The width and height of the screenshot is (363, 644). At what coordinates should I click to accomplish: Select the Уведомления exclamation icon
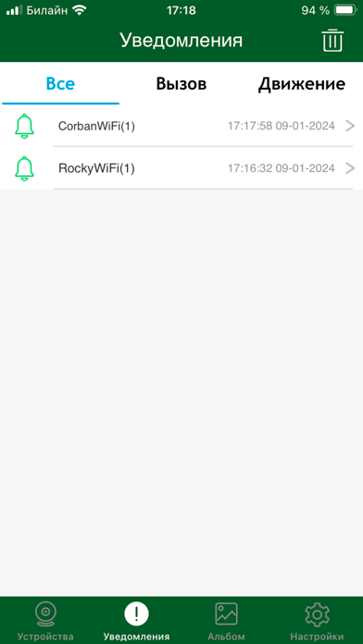point(136,614)
